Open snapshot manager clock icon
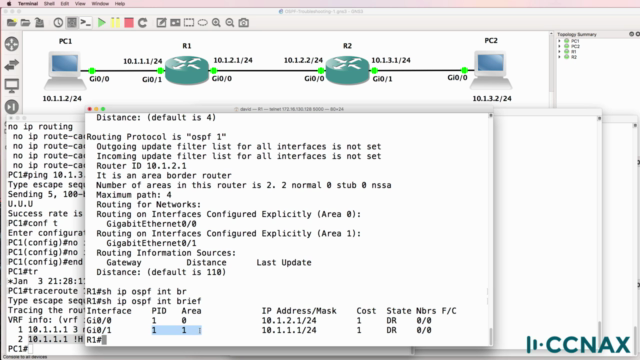The width and height of the screenshot is (640, 360). (x=58, y=23)
